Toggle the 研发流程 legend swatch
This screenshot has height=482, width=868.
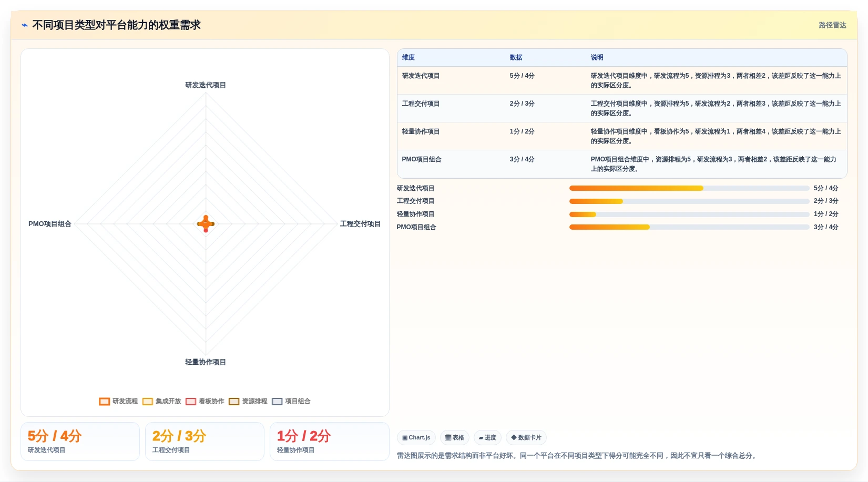point(104,402)
